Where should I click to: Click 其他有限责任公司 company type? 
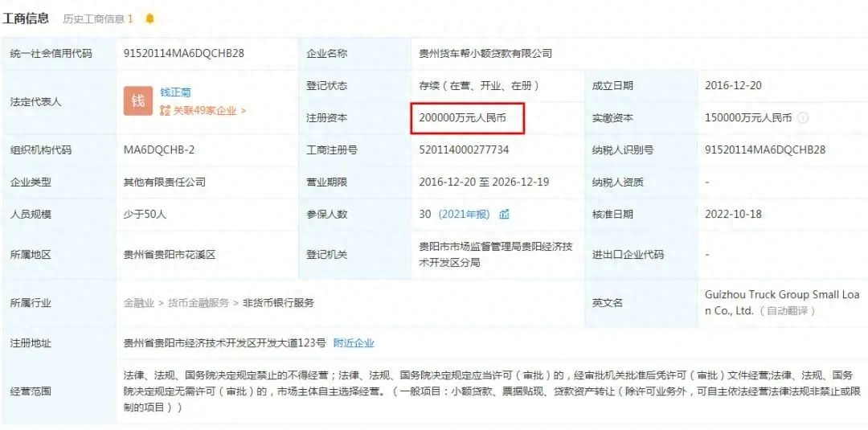click(165, 182)
